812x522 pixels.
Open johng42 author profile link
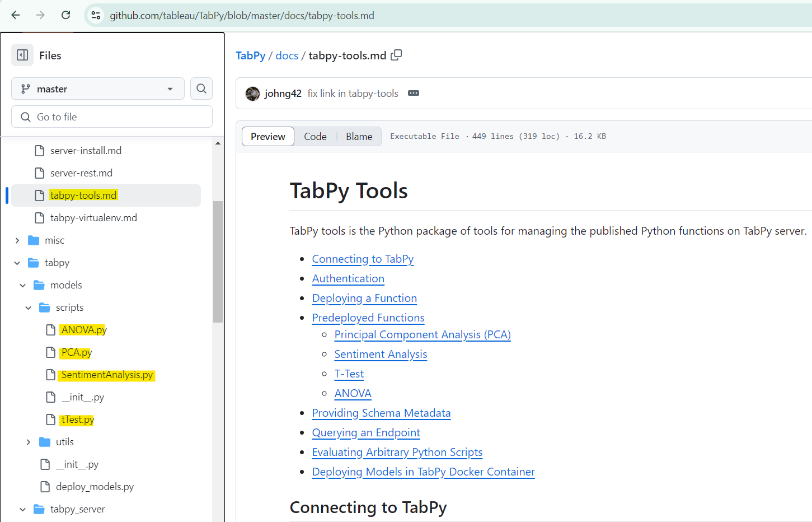click(x=283, y=94)
